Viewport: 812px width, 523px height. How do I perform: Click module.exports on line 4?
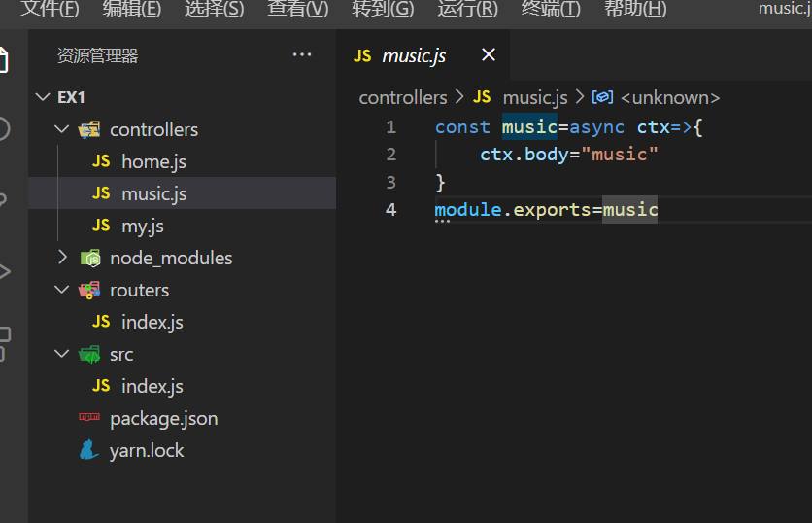click(513, 209)
